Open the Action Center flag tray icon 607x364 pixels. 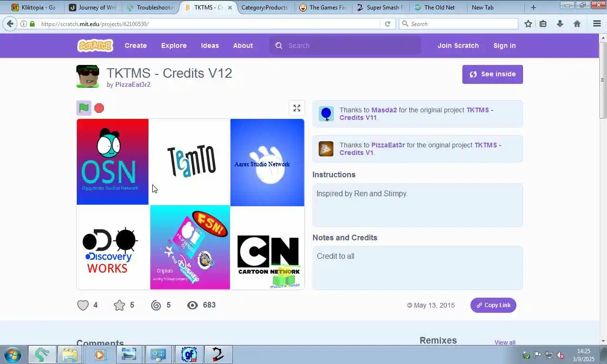[x=537, y=355]
